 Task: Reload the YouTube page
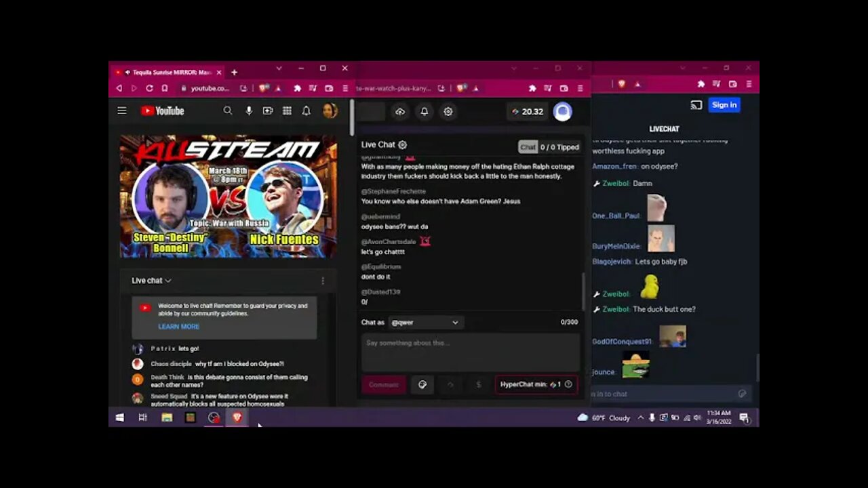(149, 88)
